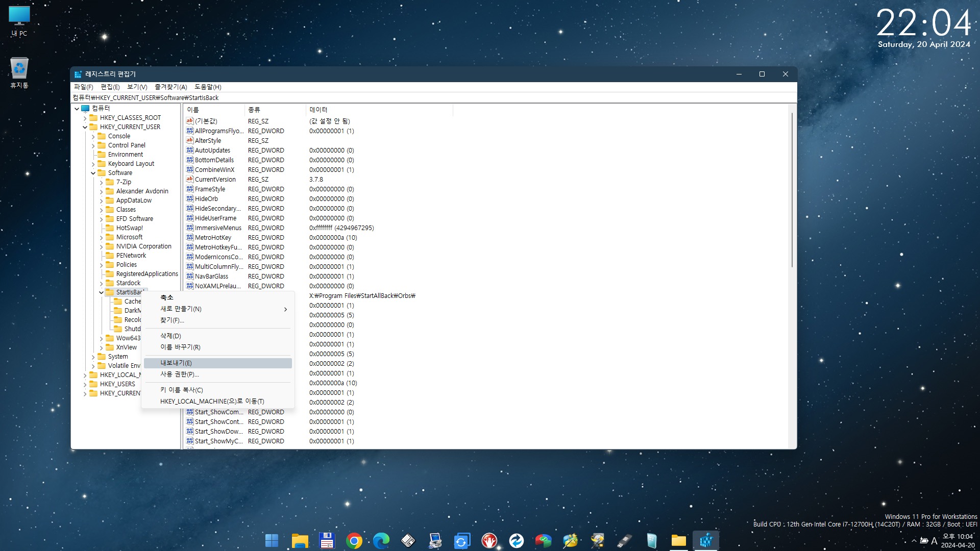Viewport: 980px width, 551px height.
Task: Click the PENetwork folder icon
Action: 110,255
